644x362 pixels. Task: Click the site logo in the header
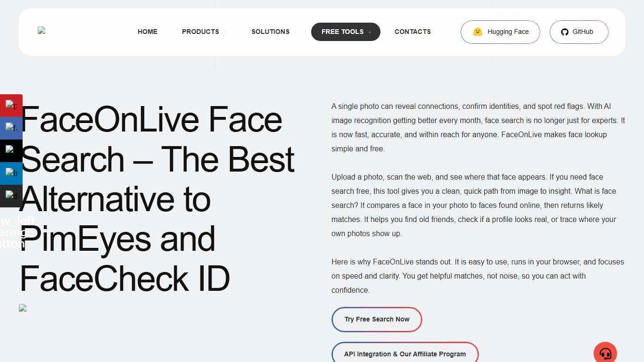[41, 31]
